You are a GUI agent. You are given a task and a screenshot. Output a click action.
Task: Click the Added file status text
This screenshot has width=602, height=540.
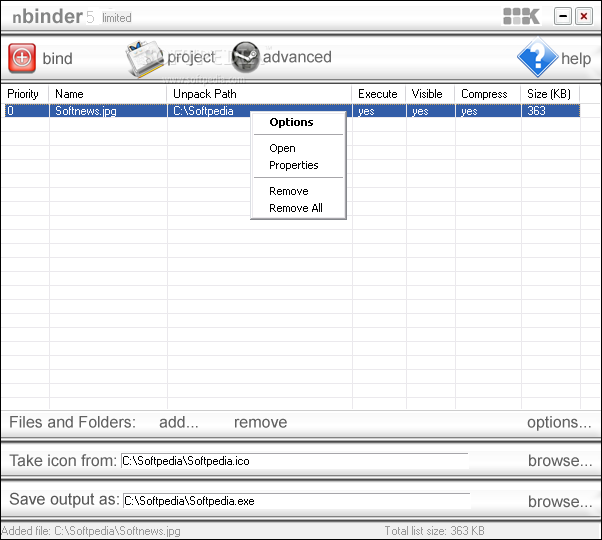[x=91, y=531]
